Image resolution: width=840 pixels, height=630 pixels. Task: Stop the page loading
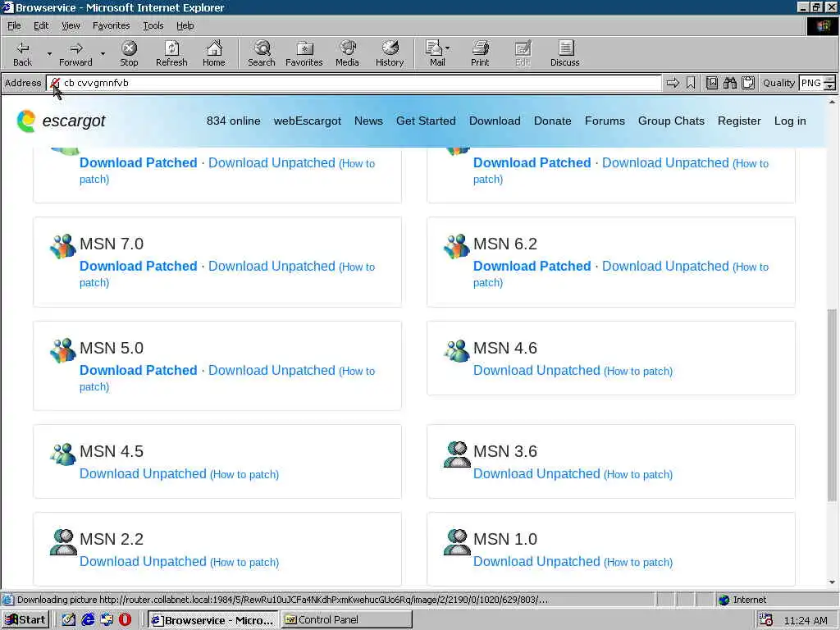tap(129, 53)
